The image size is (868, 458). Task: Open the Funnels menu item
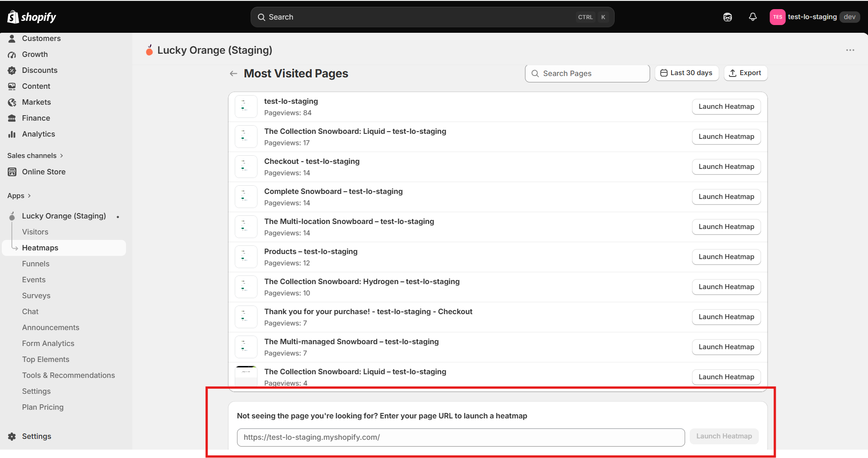click(x=35, y=264)
